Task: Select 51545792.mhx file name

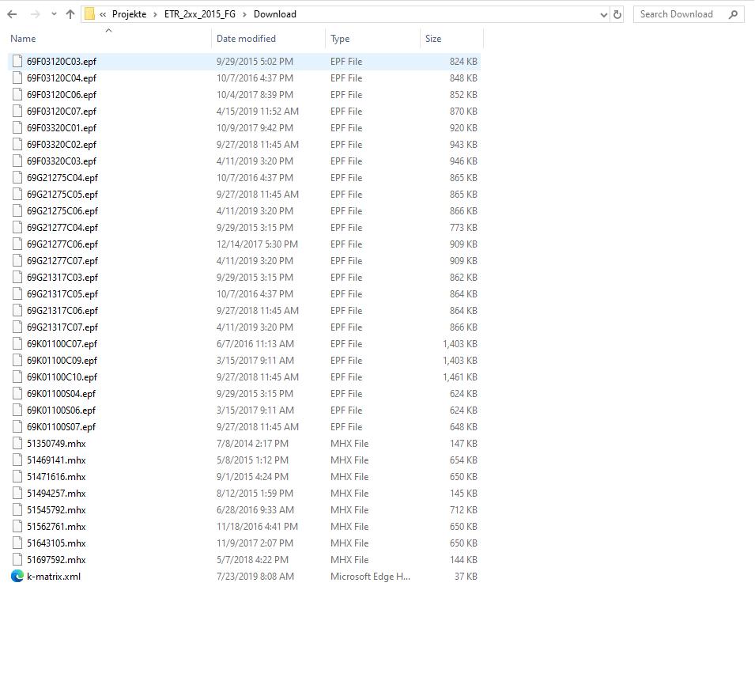Action: (x=56, y=510)
